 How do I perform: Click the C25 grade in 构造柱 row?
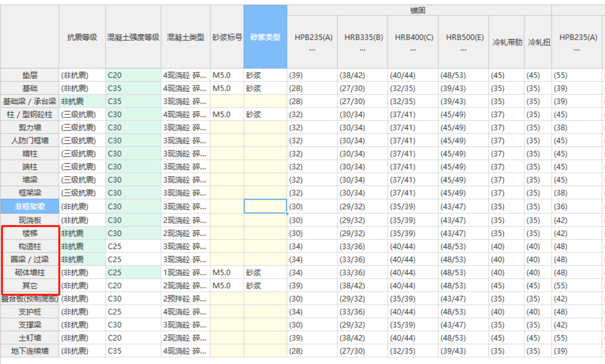click(133, 246)
